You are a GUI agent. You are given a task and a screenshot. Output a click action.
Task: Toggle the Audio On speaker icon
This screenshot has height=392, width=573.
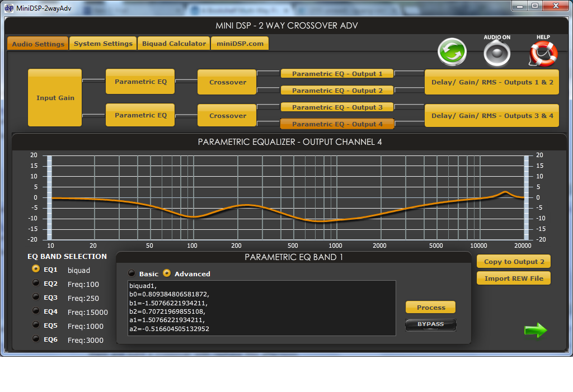coord(497,53)
